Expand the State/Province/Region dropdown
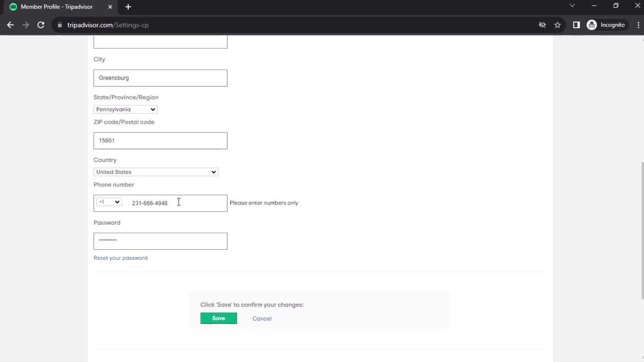Viewport: 644px width, 362px height. click(x=126, y=109)
